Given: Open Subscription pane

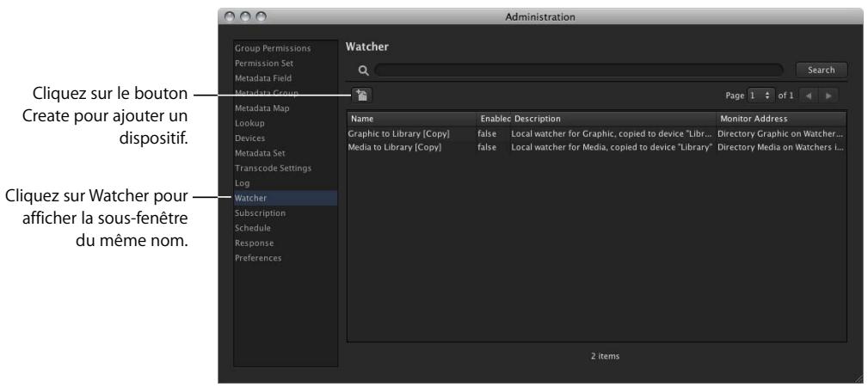Looking at the screenshot, I should click(x=260, y=212).
